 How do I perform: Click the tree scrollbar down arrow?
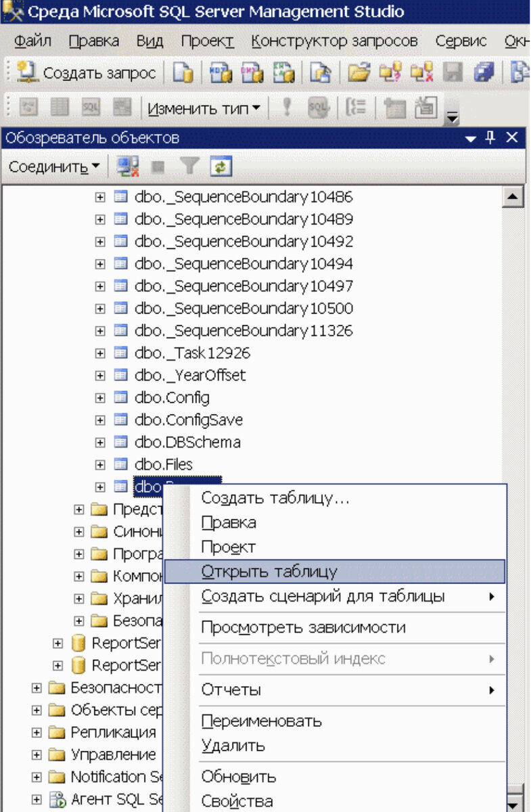(515, 803)
